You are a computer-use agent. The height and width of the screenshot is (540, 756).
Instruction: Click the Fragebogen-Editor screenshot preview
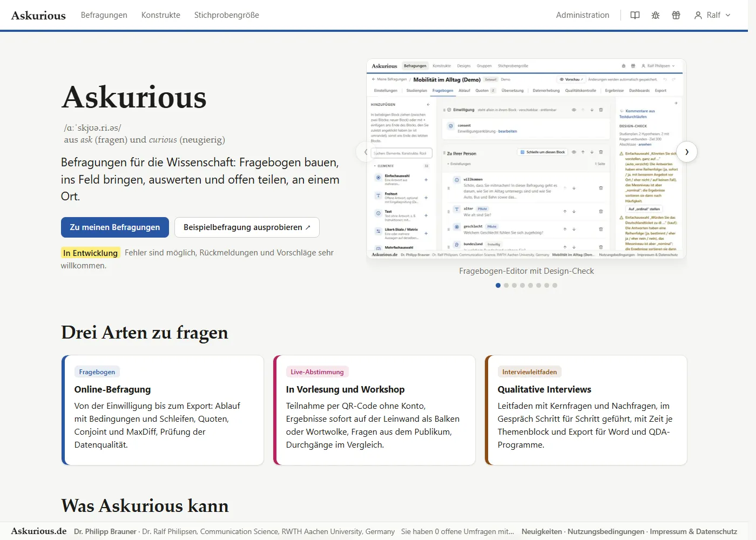click(x=526, y=159)
